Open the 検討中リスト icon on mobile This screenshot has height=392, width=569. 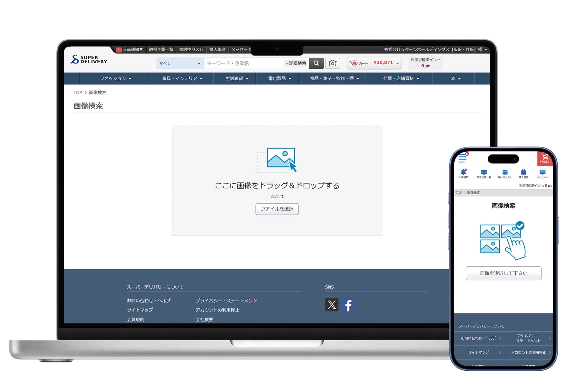[505, 172]
